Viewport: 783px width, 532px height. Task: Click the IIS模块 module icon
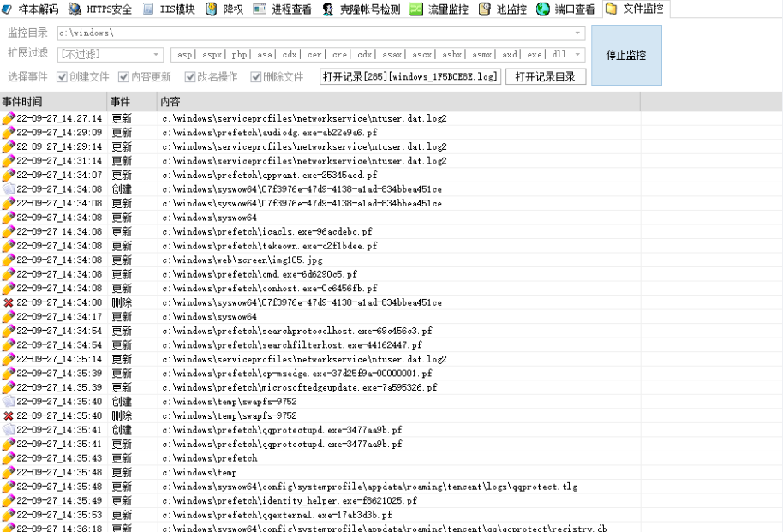pyautogui.click(x=168, y=10)
